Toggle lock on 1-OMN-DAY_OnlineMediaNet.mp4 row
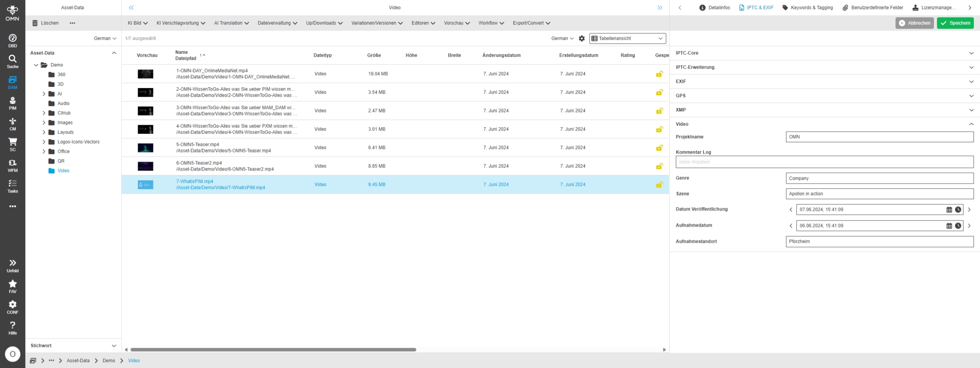Image resolution: width=980 pixels, height=368 pixels. click(x=659, y=74)
